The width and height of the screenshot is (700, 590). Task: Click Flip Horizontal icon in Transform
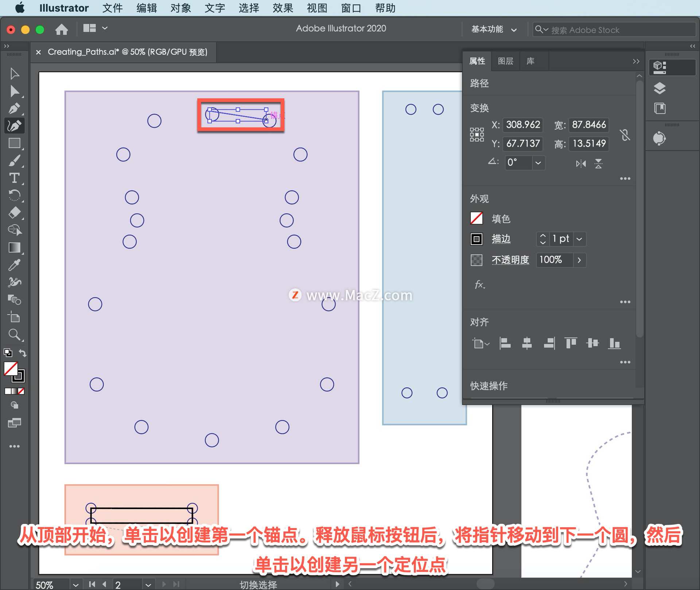(x=581, y=163)
